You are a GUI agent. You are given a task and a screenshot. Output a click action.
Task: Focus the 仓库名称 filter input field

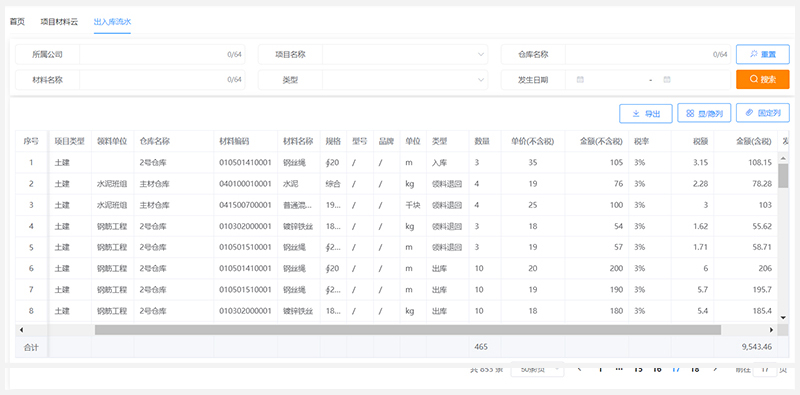647,54
